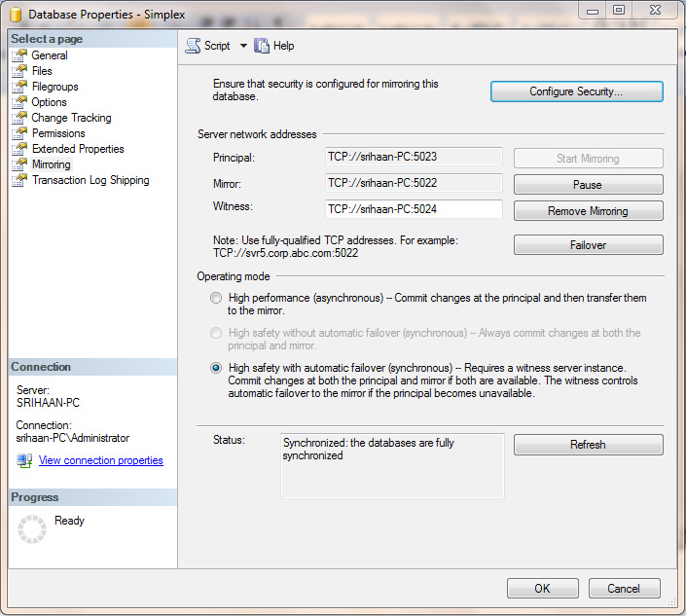Viewport: 686px width, 616px height.
Task: Select High performance (asynchronous) mode
Action: [216, 298]
